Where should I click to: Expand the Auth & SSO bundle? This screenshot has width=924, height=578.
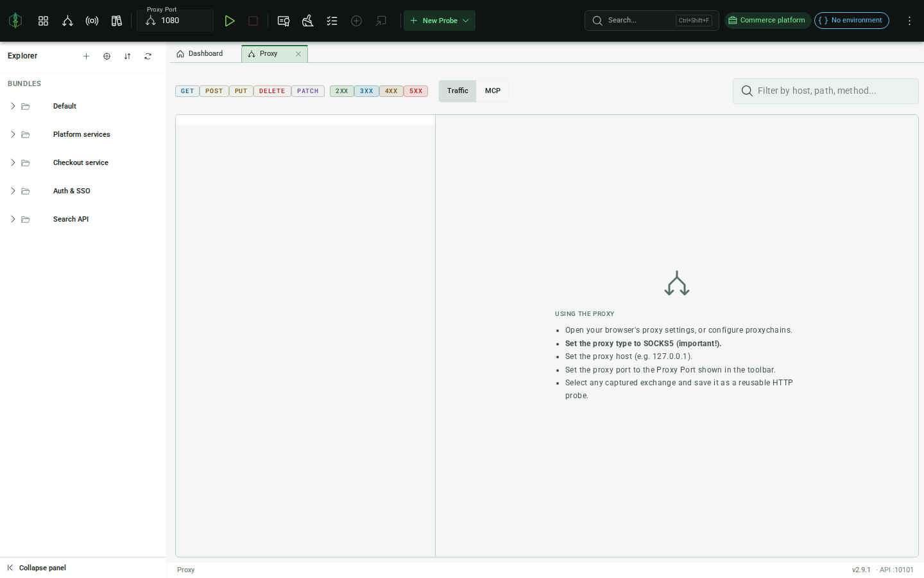pos(13,191)
